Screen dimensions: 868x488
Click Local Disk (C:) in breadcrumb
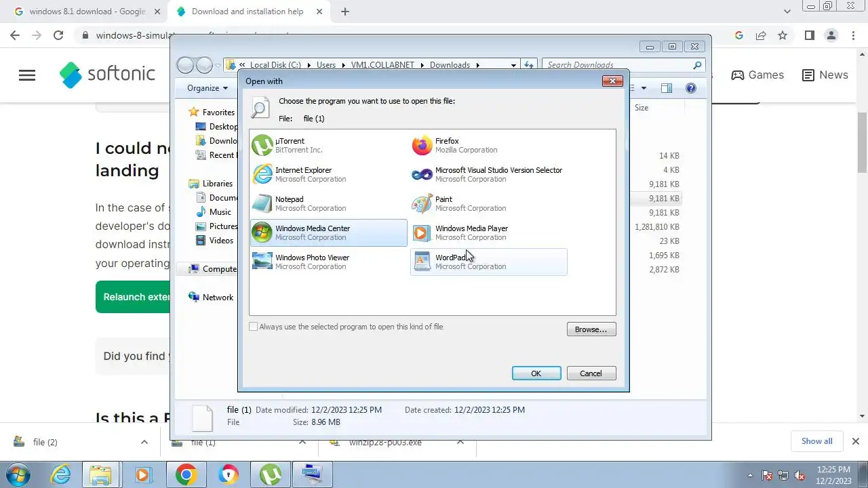[x=275, y=65]
